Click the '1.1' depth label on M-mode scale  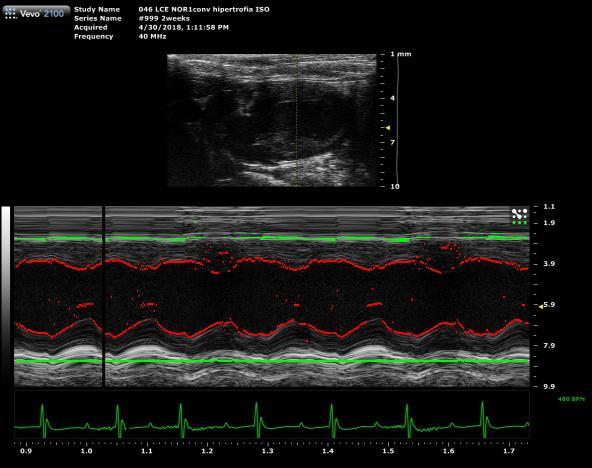pos(549,206)
